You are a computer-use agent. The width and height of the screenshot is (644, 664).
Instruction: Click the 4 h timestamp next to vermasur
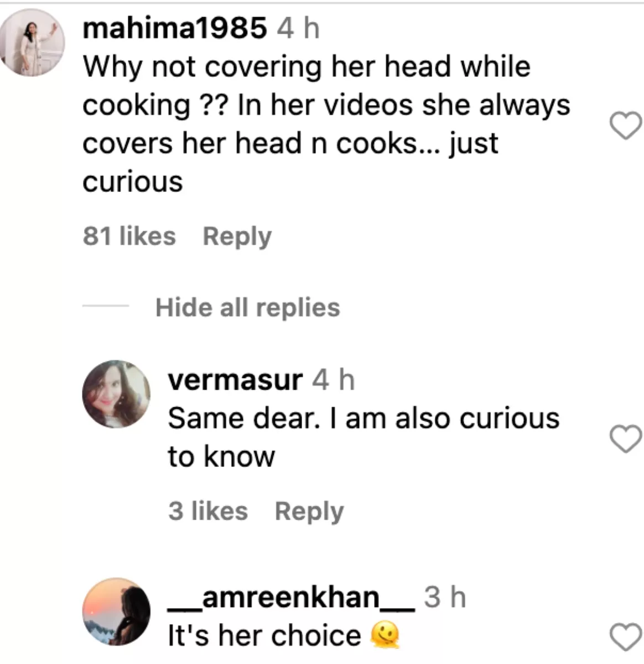coord(333,380)
